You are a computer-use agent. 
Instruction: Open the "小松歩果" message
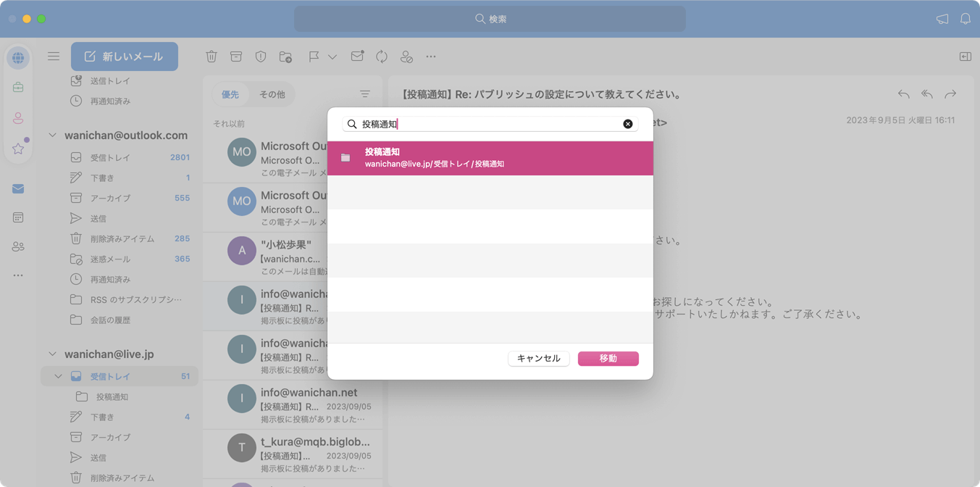point(293,257)
